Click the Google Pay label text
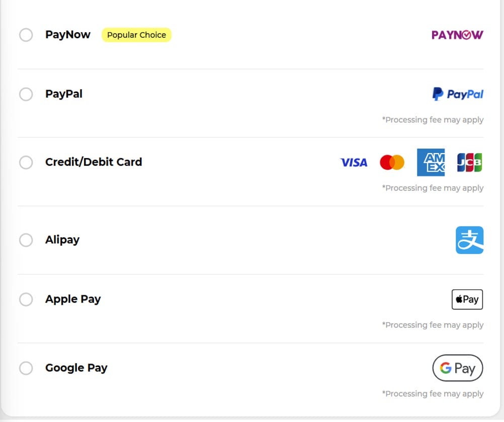The image size is (504, 422). [x=76, y=368]
